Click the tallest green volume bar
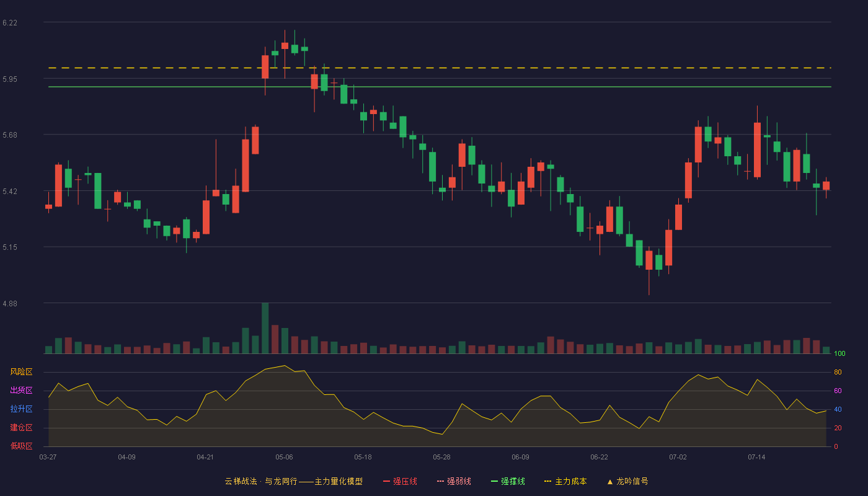Image resolution: width=868 pixels, height=496 pixels. point(265,328)
